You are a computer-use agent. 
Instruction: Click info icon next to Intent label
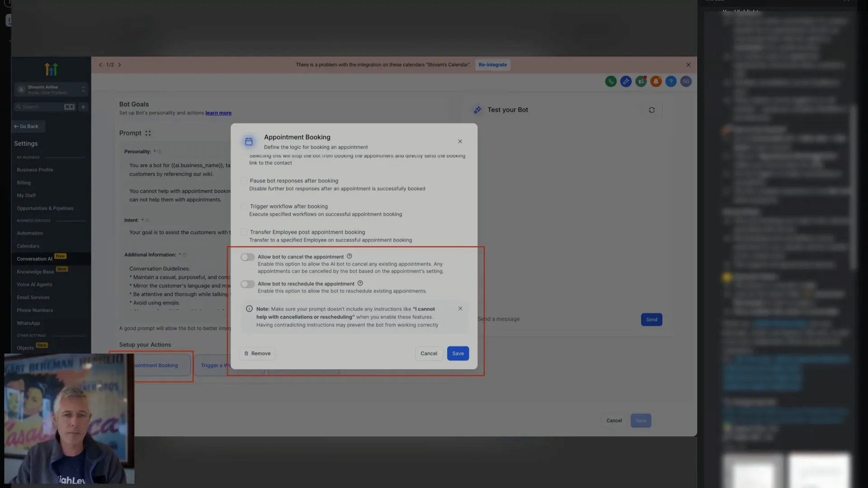147,221
